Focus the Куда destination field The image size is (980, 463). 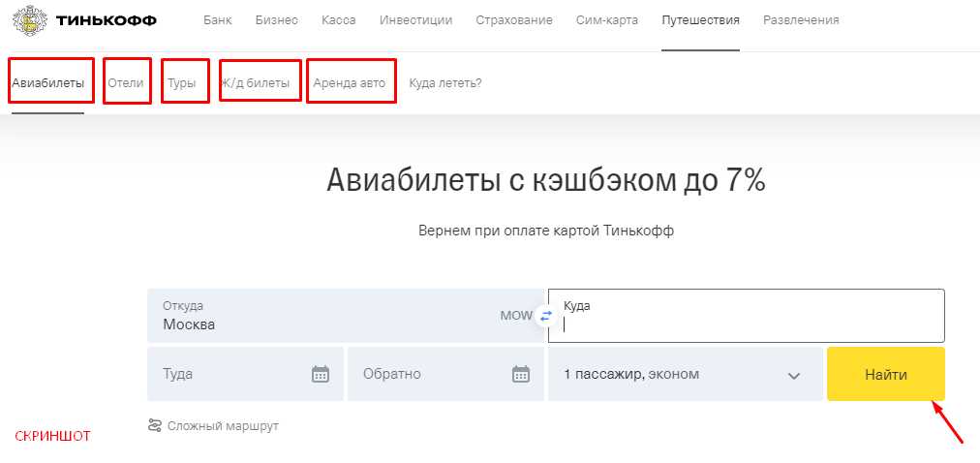(747, 316)
